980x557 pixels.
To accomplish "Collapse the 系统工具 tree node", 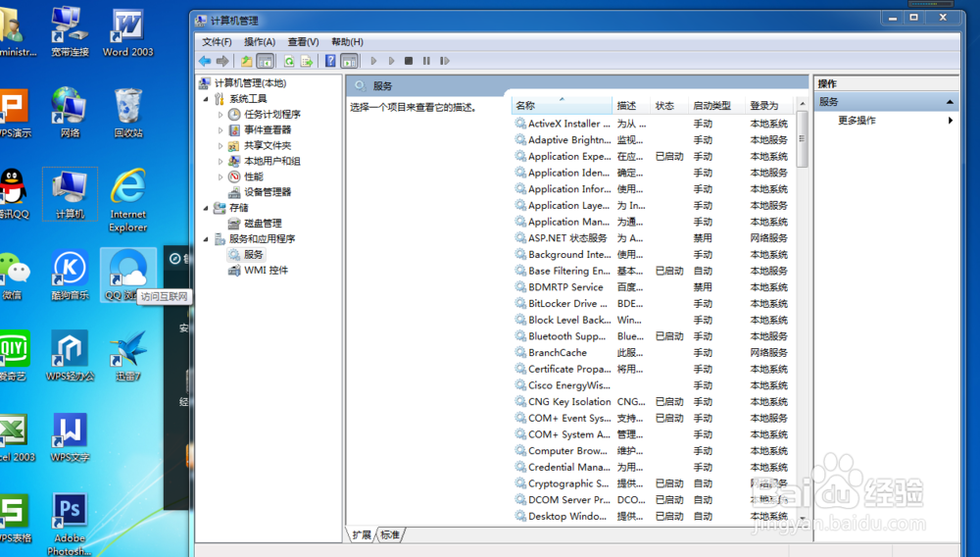I will click(x=206, y=99).
